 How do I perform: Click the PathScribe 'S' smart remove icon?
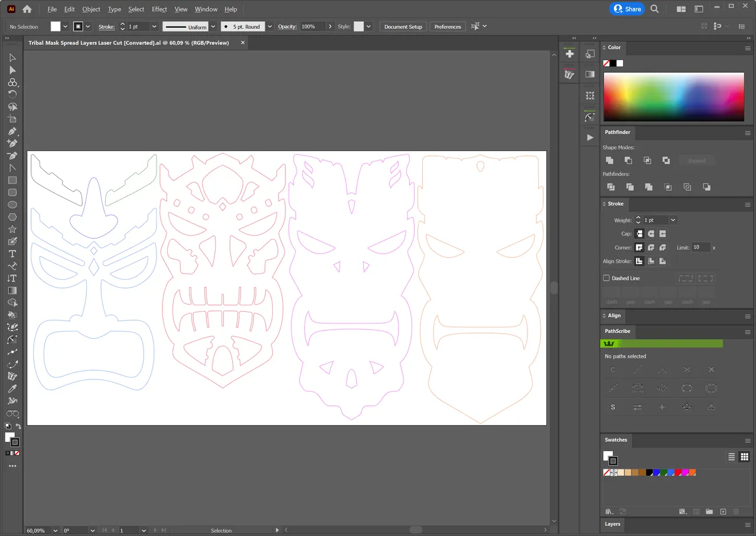[613, 407]
